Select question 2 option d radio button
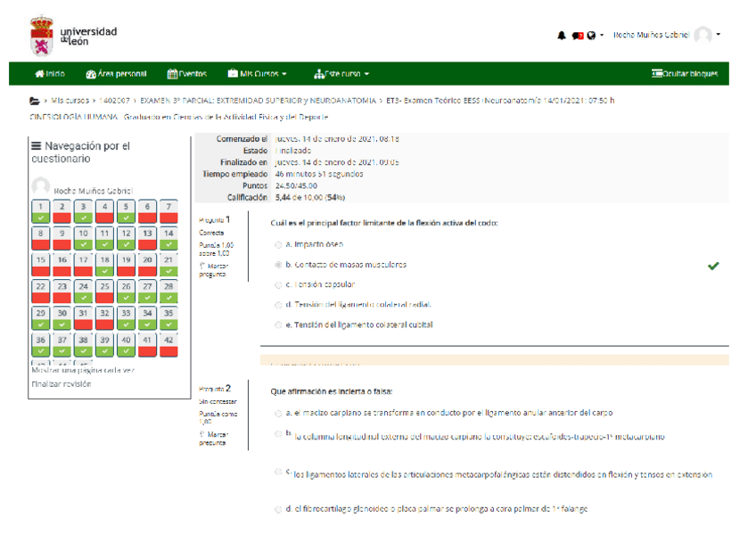Image resolution: width=756 pixels, height=534 pixels. click(x=278, y=509)
